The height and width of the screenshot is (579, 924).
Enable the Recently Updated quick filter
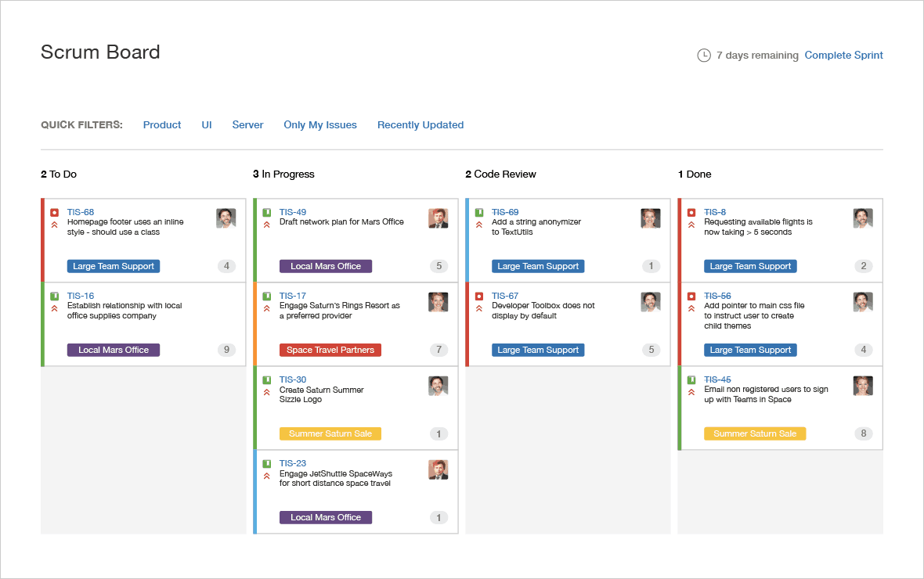420,125
